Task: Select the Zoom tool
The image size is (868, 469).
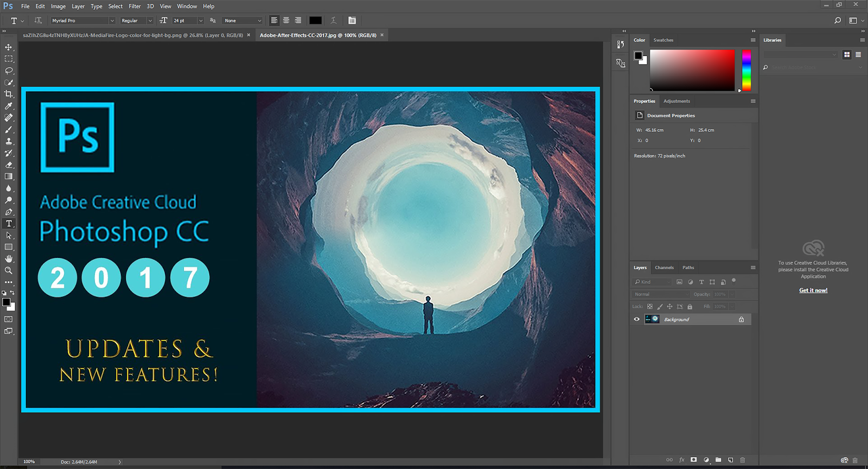Action: tap(9, 270)
